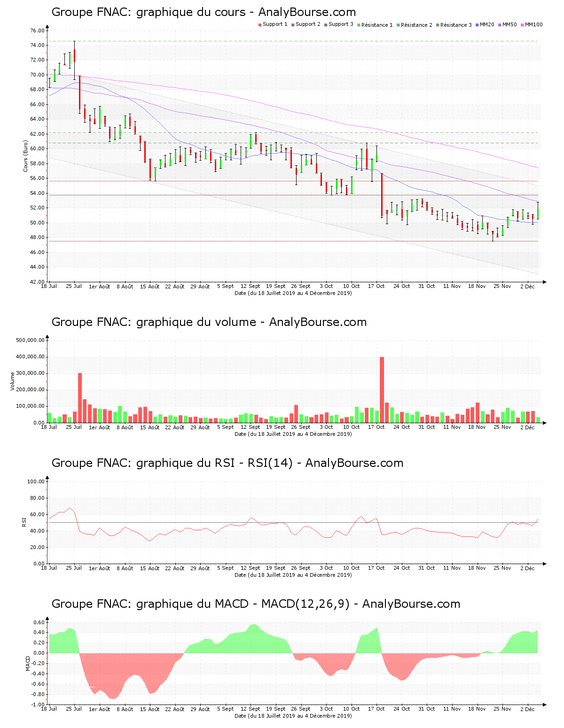
Task: Click the 'graphique du MACD - MACD(12,26,9)' title
Action: coord(256,604)
